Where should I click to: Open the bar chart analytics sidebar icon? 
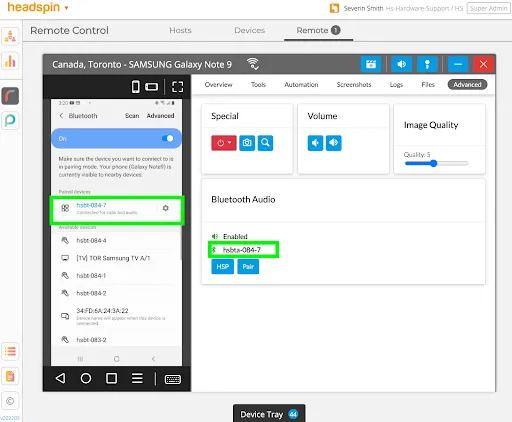[x=10, y=61]
